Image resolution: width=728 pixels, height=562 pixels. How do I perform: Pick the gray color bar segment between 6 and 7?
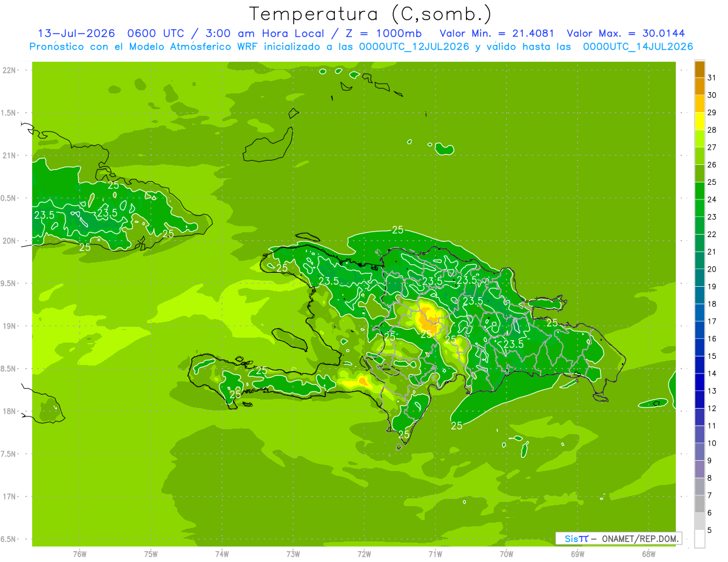click(x=699, y=504)
